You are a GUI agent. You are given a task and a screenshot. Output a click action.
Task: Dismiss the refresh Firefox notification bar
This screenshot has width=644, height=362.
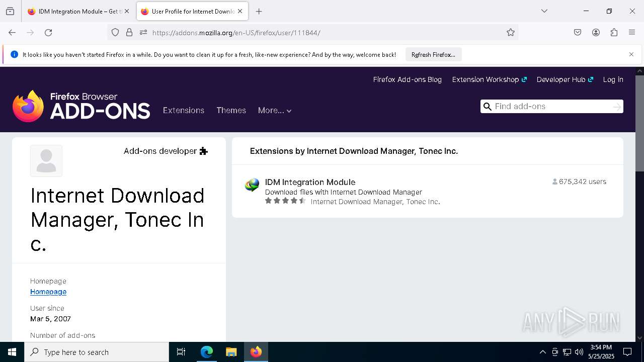631,54
